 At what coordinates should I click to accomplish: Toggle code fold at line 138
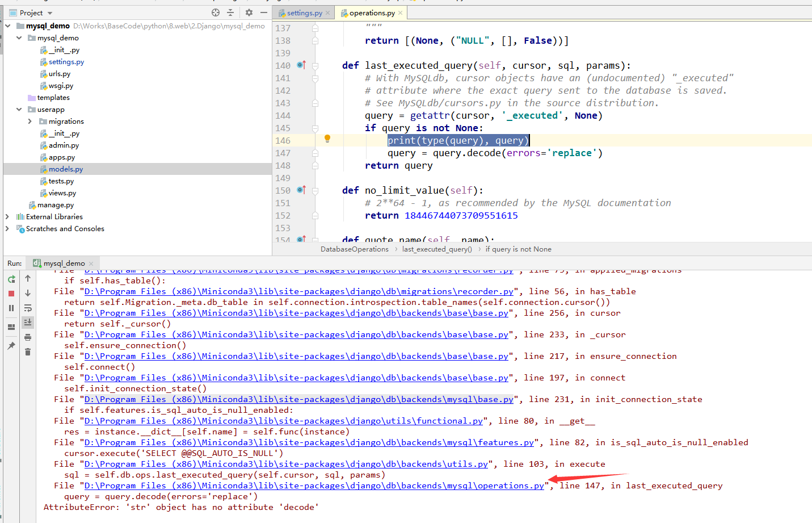[315, 41]
